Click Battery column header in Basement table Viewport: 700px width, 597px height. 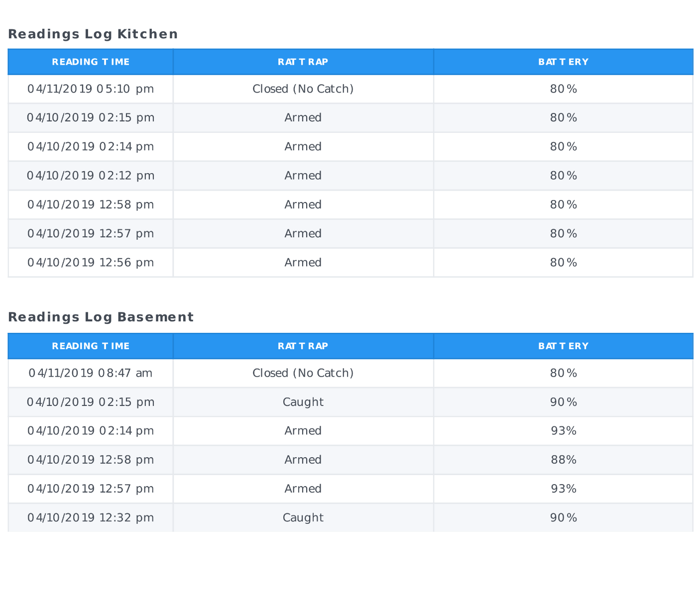[563, 346]
